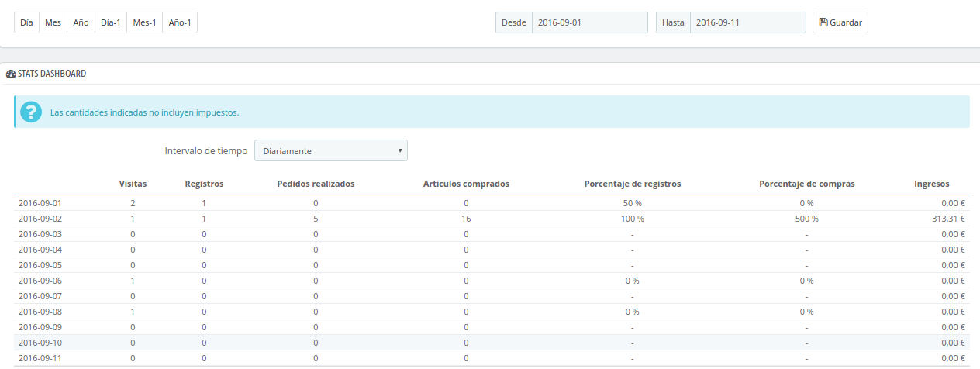Click the 313,31 € income value
980x369 pixels.
coord(948,219)
